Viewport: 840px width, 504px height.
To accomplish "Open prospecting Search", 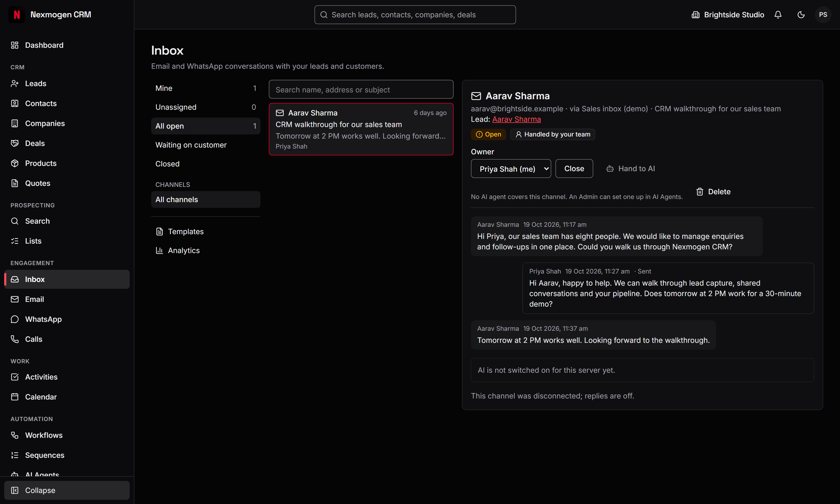I will coord(67,221).
